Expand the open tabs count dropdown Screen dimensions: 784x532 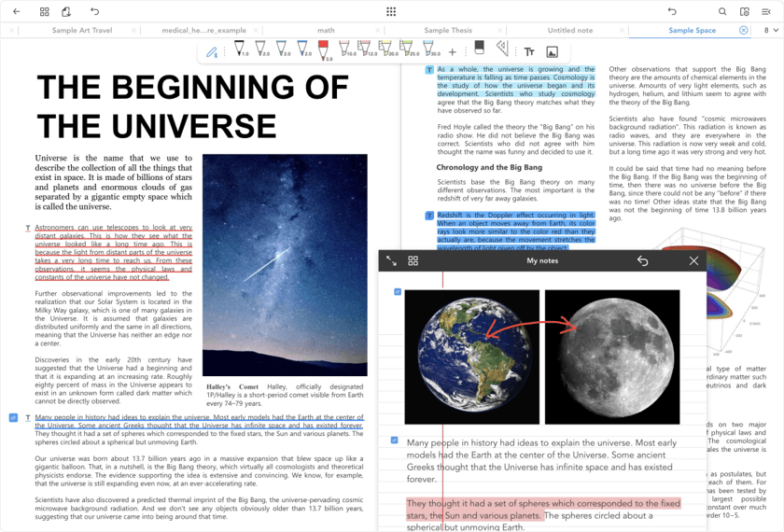[x=771, y=30]
